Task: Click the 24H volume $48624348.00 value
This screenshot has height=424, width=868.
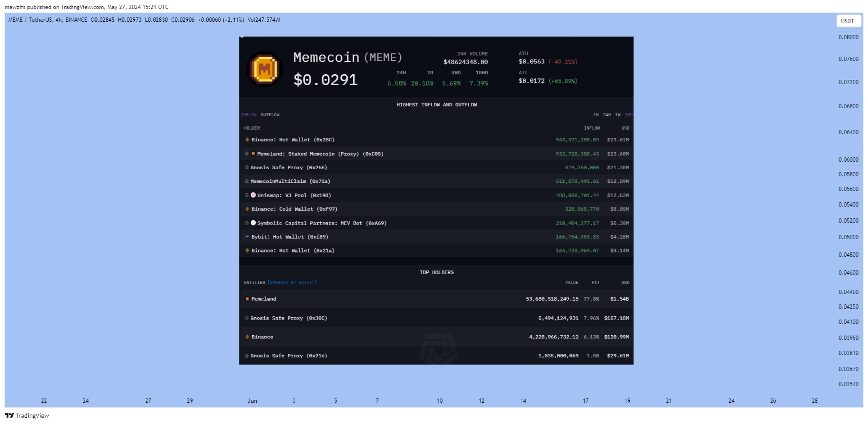Action: click(465, 62)
